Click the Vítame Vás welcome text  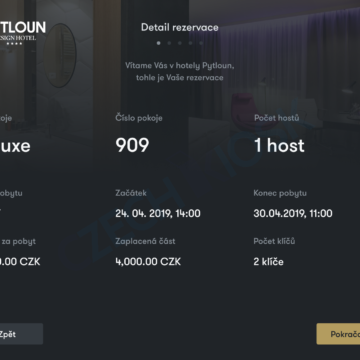pyautogui.click(x=180, y=71)
